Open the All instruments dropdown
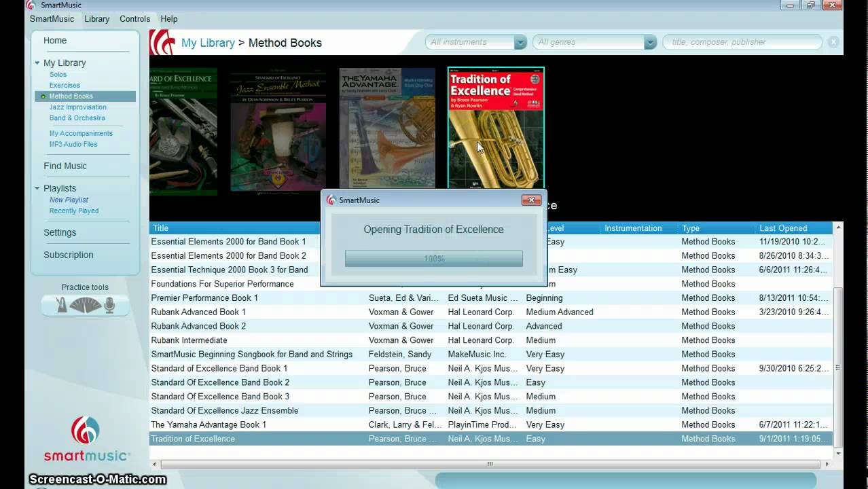The height and width of the screenshot is (489, 868). [x=520, y=42]
